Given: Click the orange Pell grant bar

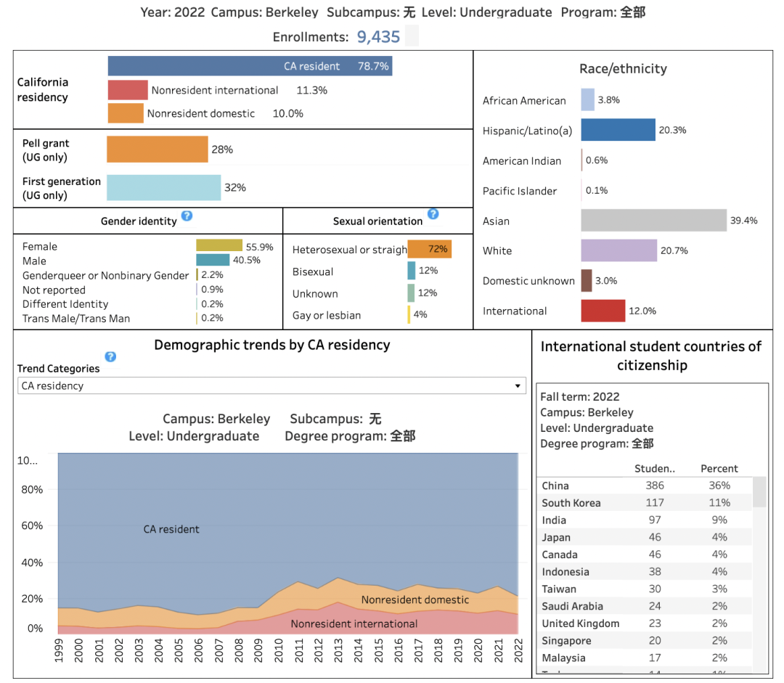Looking at the screenshot, I should click(157, 150).
